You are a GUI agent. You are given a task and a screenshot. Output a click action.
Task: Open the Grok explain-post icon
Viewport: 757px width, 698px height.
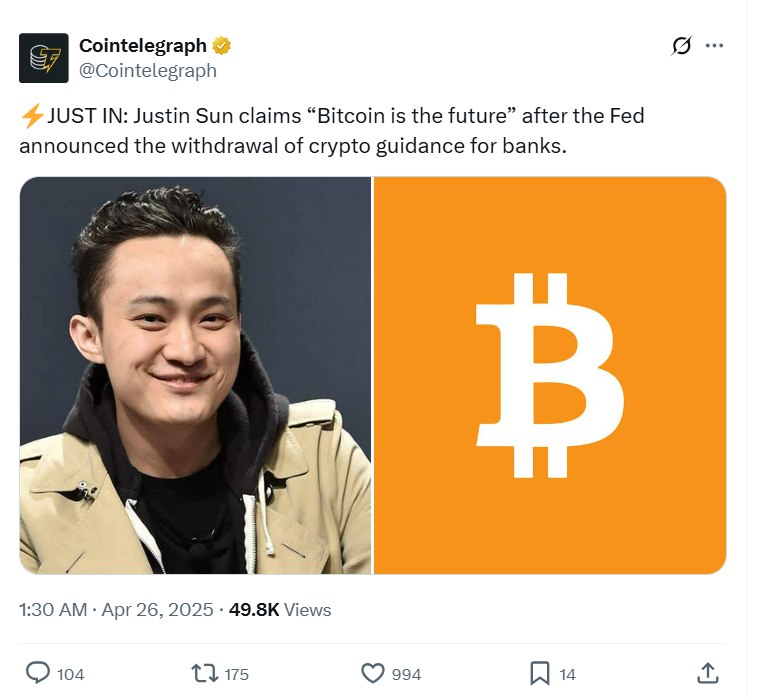click(681, 46)
